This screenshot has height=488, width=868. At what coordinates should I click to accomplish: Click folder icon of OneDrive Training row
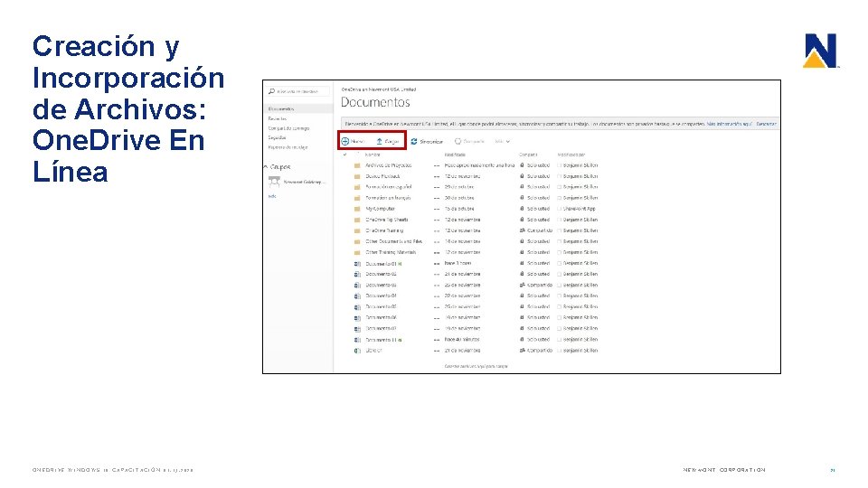point(358,230)
